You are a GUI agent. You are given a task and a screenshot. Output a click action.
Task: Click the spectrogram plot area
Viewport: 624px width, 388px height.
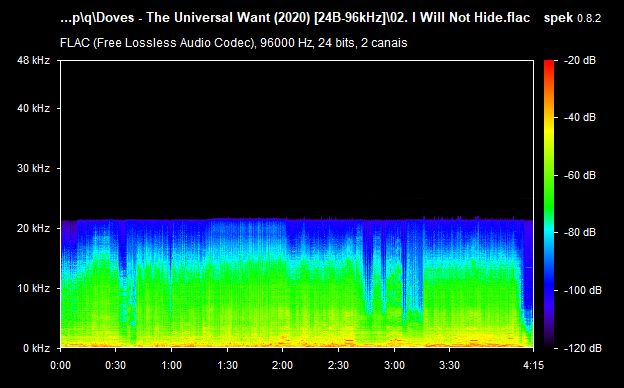tap(297, 204)
